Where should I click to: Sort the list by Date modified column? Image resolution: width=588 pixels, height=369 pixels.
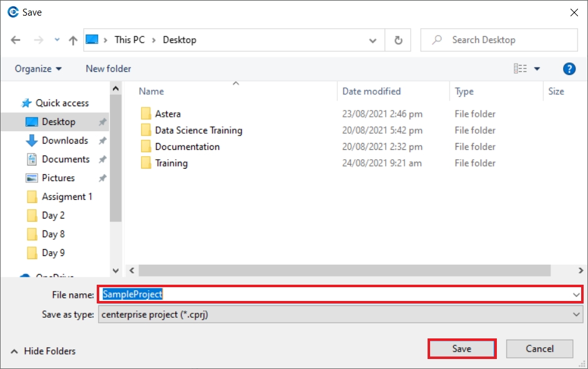[371, 91]
